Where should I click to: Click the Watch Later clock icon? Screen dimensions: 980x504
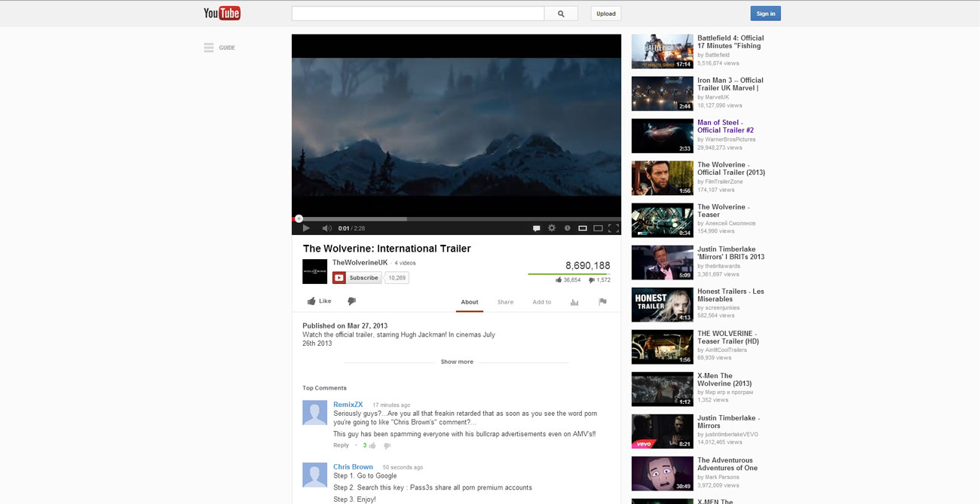click(568, 228)
